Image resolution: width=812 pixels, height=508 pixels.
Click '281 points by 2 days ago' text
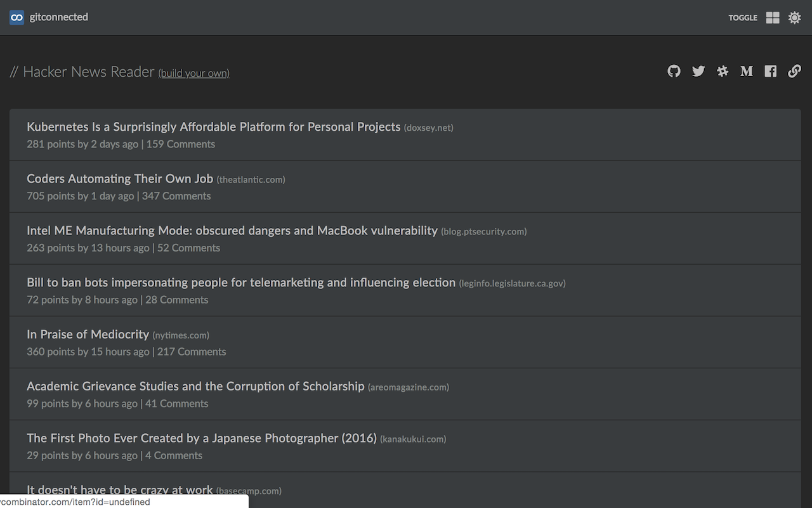coord(82,144)
